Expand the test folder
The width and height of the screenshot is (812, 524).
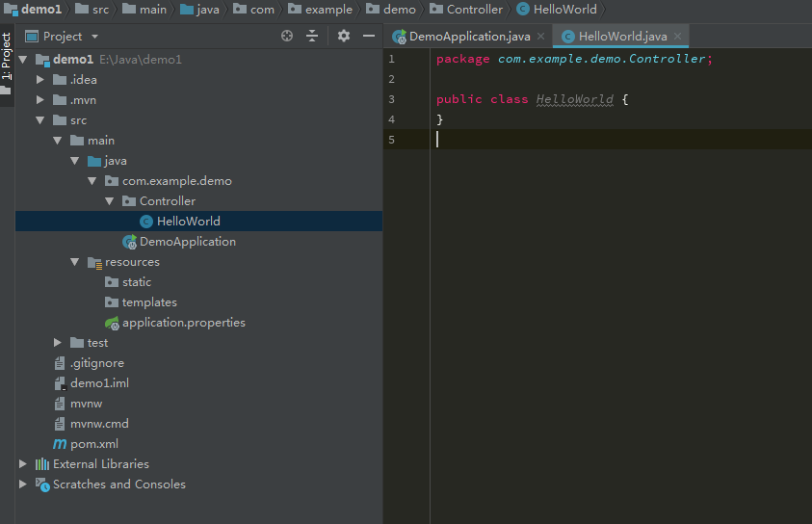coord(58,343)
